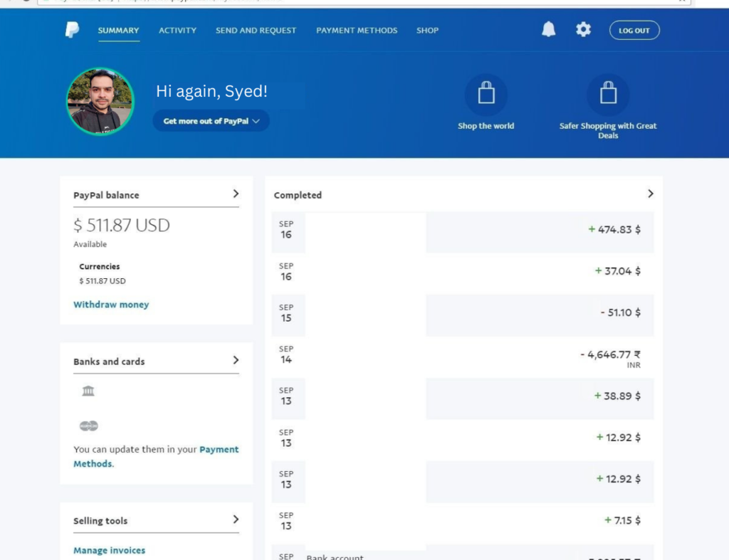729x560 pixels.
Task: Click the Currencies $ 511.87 USD line
Action: [x=103, y=280]
